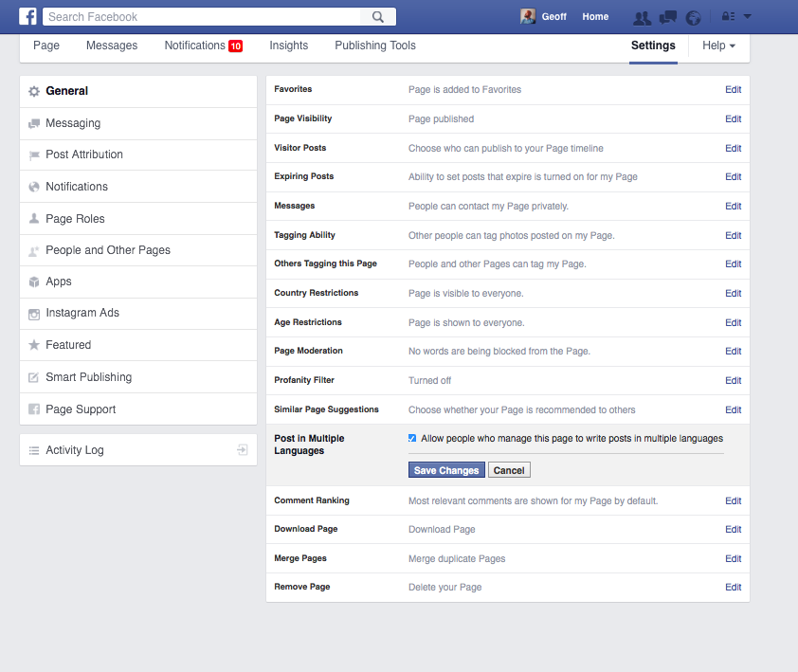Click the Activity Log arrow icon
Viewport: 798px width, 672px height.
click(x=243, y=450)
